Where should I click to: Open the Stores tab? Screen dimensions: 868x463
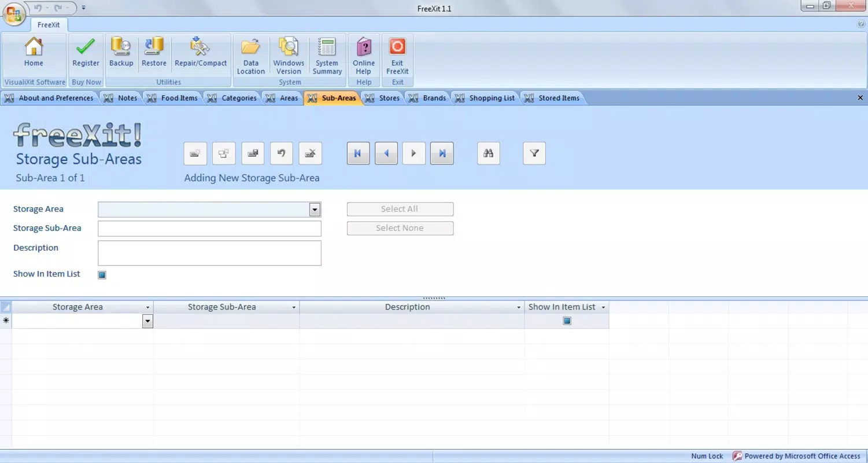383,98
